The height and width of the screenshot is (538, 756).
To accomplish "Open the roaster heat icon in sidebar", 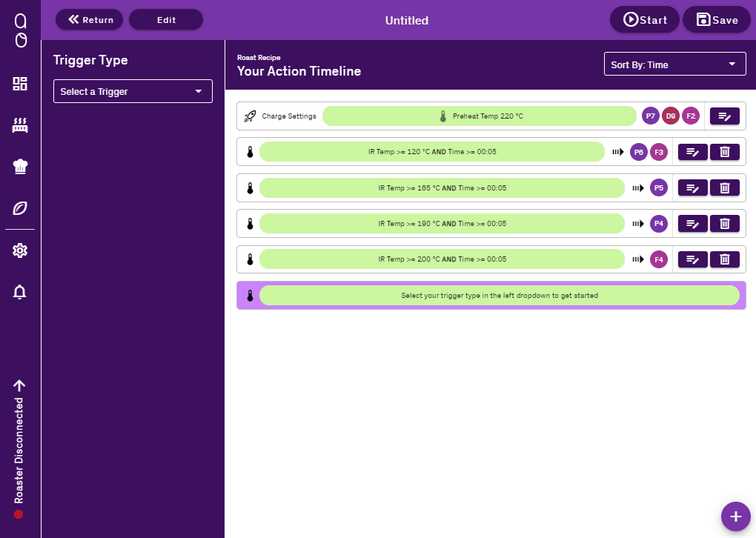I will click(20, 125).
